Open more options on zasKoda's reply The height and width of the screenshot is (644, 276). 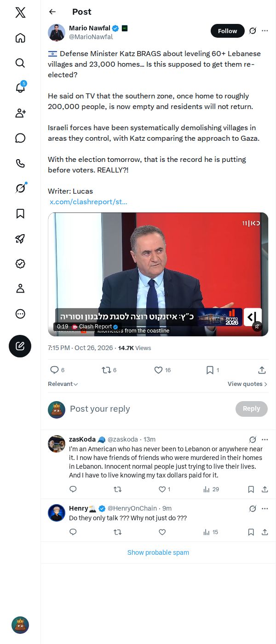pyautogui.click(x=264, y=439)
